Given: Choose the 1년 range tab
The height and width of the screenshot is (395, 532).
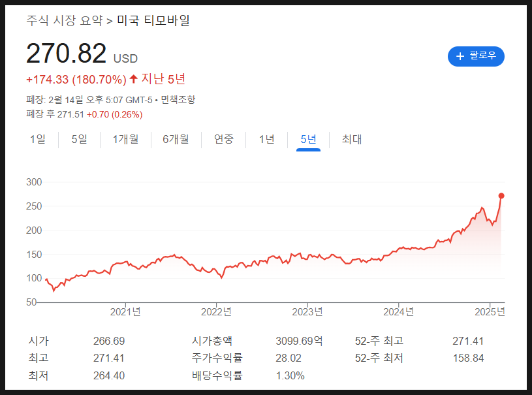Looking at the screenshot, I should click(267, 139).
